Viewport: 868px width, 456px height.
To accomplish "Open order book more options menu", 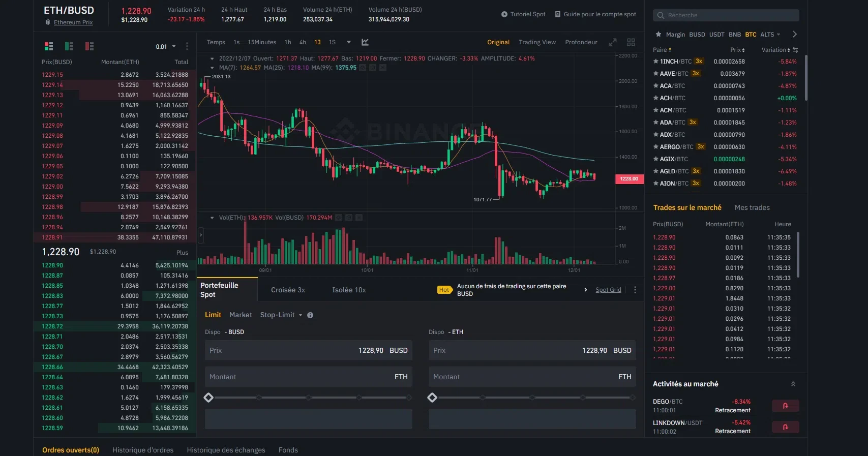I will pos(187,46).
